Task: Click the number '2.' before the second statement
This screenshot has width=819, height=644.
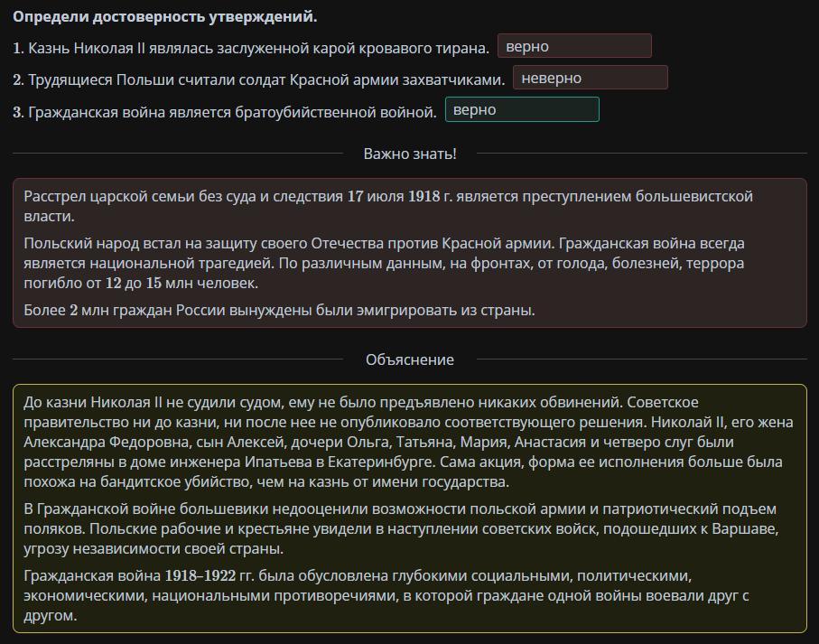Action: [18, 79]
